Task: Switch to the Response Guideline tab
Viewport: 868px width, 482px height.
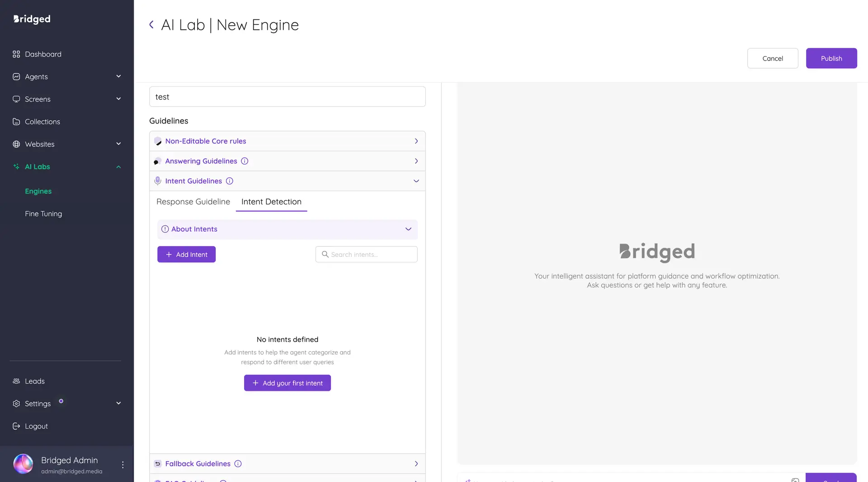Action: [x=193, y=202]
